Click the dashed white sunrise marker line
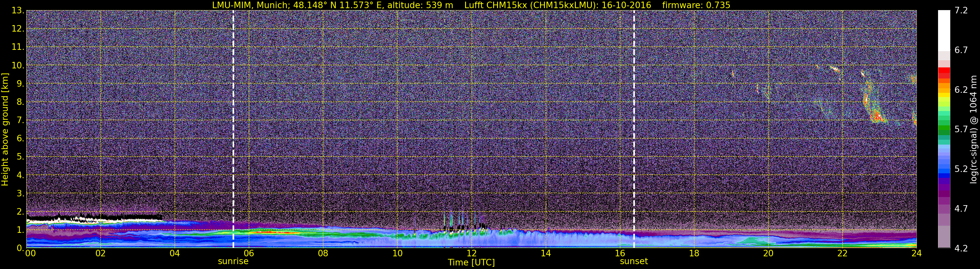This screenshot has height=269, width=980. coord(233,129)
